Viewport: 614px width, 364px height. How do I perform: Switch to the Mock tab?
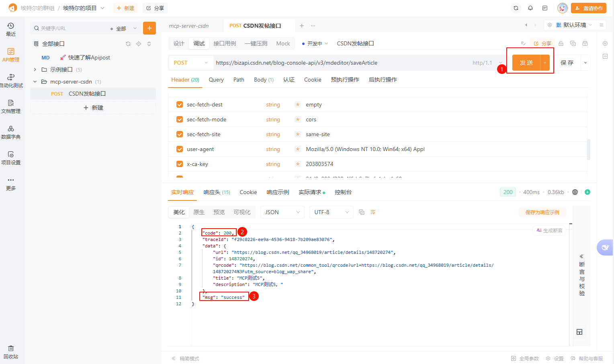(283, 43)
